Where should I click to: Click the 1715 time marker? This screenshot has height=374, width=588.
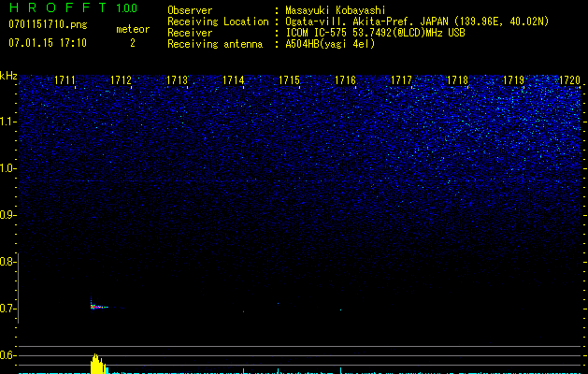(289, 80)
